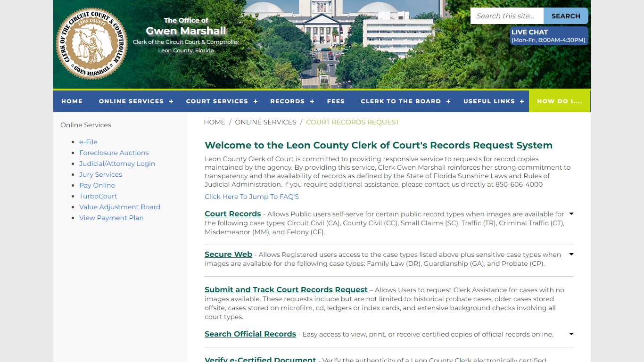Expand the Court Services plus icon
Screen dimensions: 644x362
tap(256, 101)
